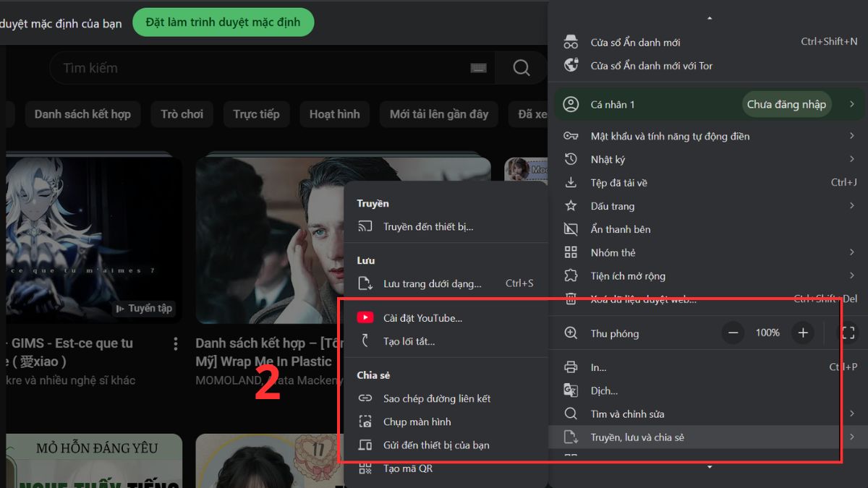868x488 pixels.
Task: Click the shortcut icon beside Tạo lối tắt
Action: [x=365, y=341]
